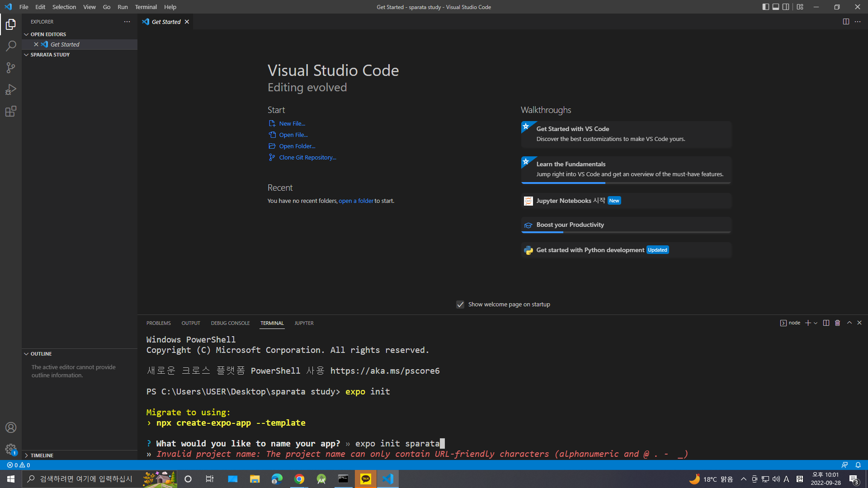Open editor More Actions menu
This screenshot has width=868, height=488.
coord(858,22)
